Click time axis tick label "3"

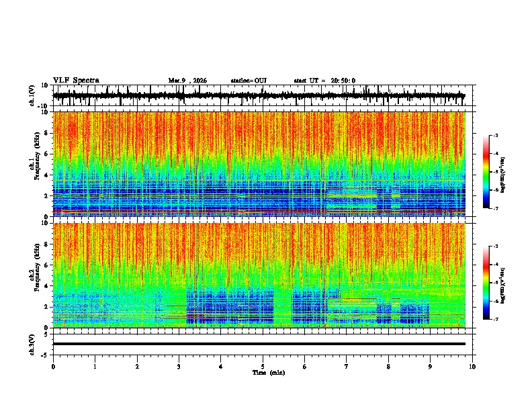(179, 367)
